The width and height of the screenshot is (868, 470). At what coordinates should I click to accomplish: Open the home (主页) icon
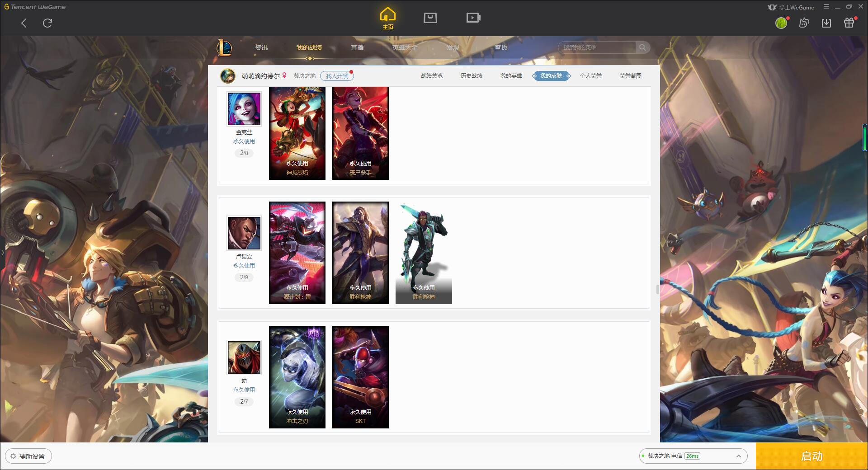(x=387, y=18)
